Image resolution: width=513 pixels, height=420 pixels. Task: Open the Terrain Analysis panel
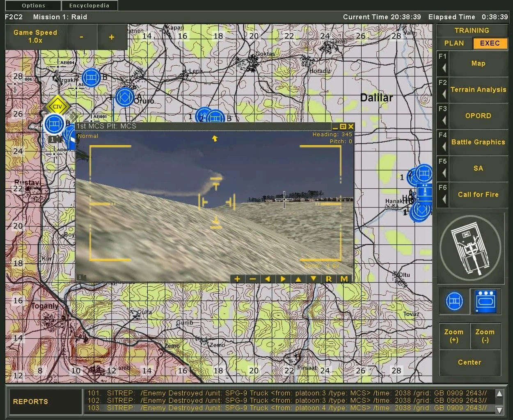pos(478,89)
